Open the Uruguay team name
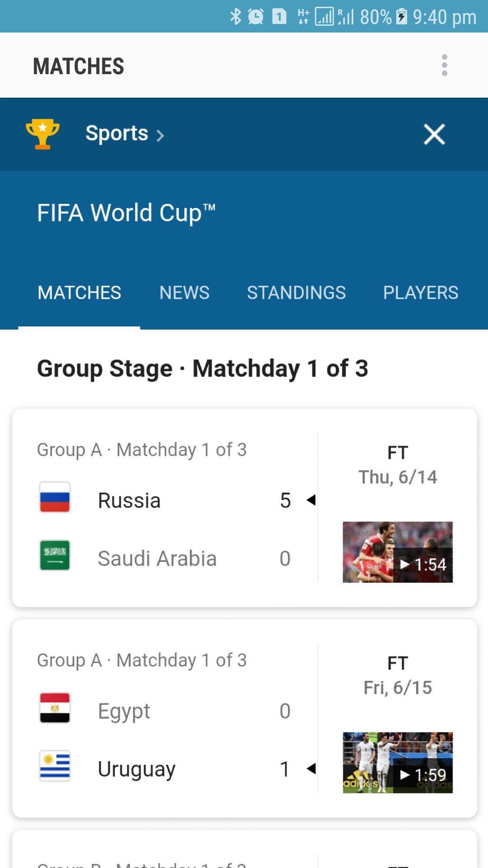 tap(136, 769)
